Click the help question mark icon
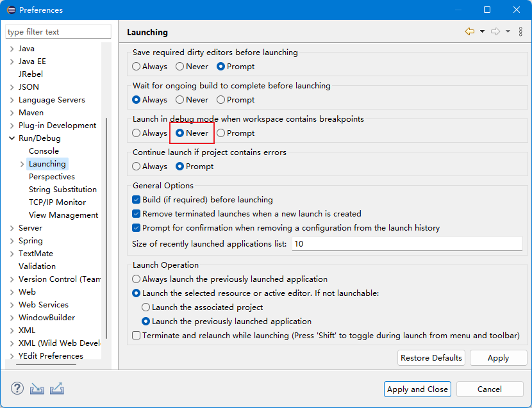 tap(17, 388)
